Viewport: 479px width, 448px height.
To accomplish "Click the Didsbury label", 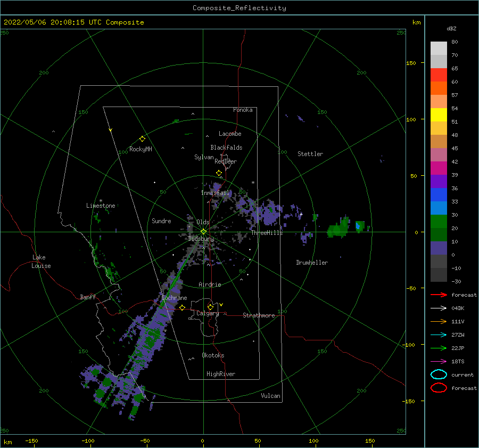I will tap(201, 239).
